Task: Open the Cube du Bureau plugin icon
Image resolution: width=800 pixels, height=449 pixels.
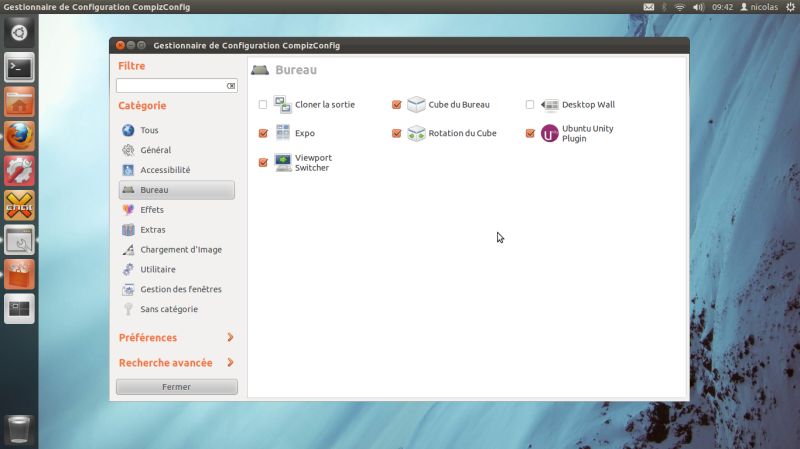Action: (x=416, y=105)
